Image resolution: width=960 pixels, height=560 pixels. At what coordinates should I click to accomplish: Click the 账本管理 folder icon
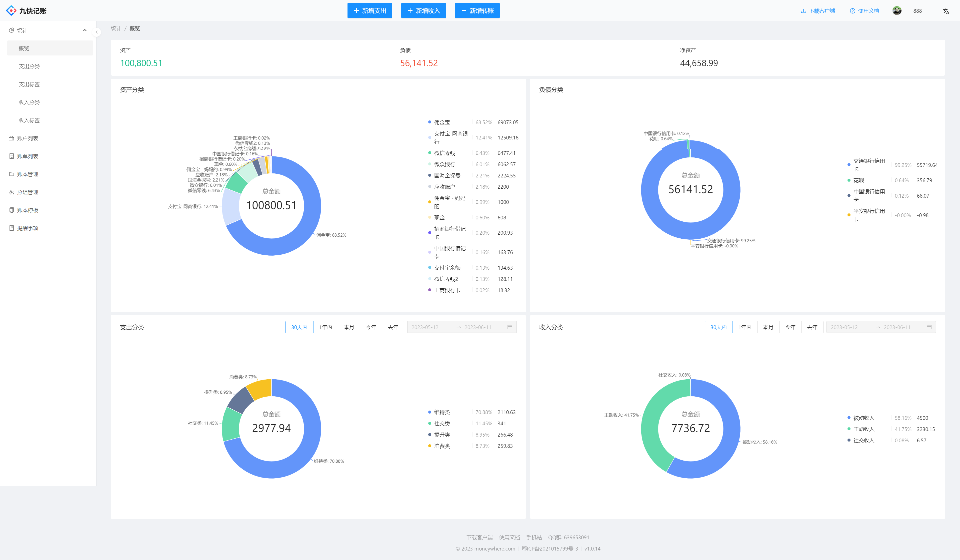pos(11,174)
